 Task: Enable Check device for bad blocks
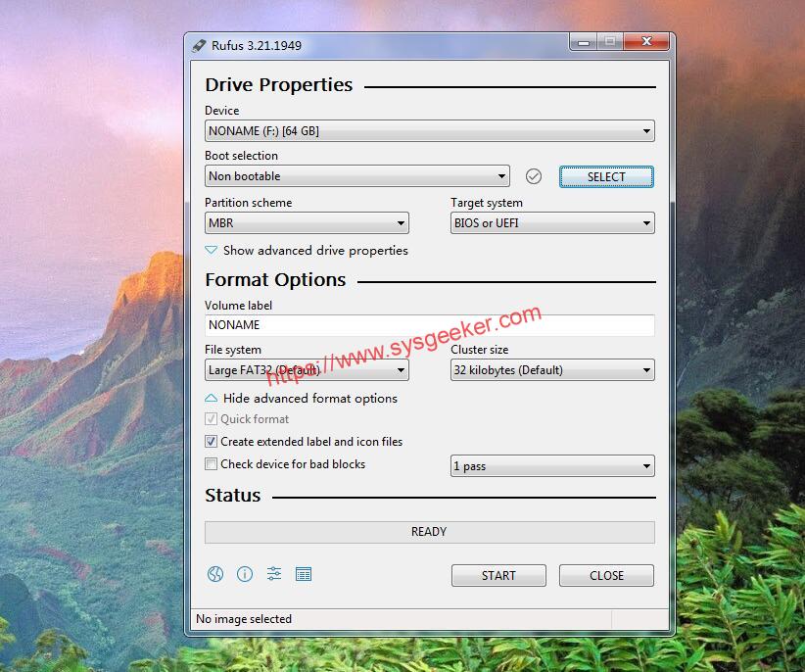click(211, 464)
